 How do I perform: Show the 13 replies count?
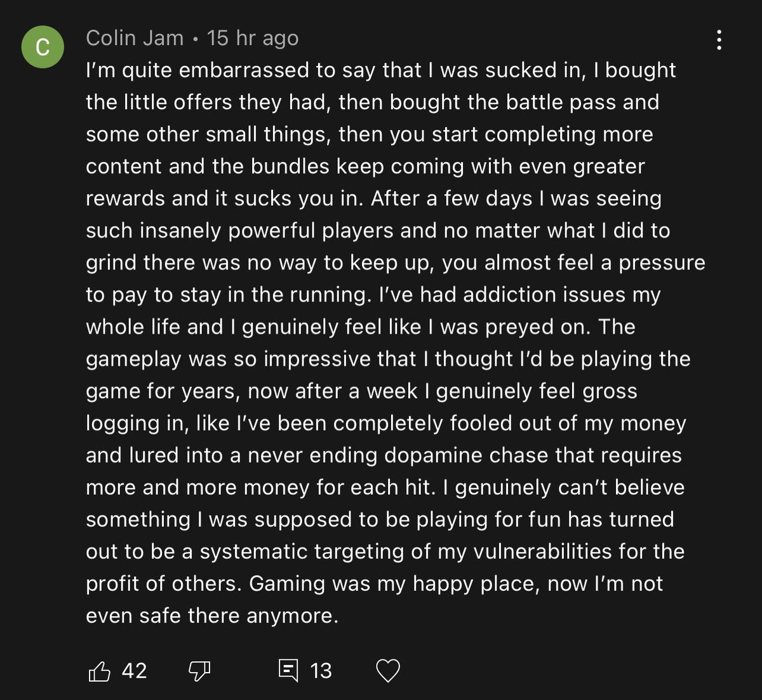pos(321,671)
